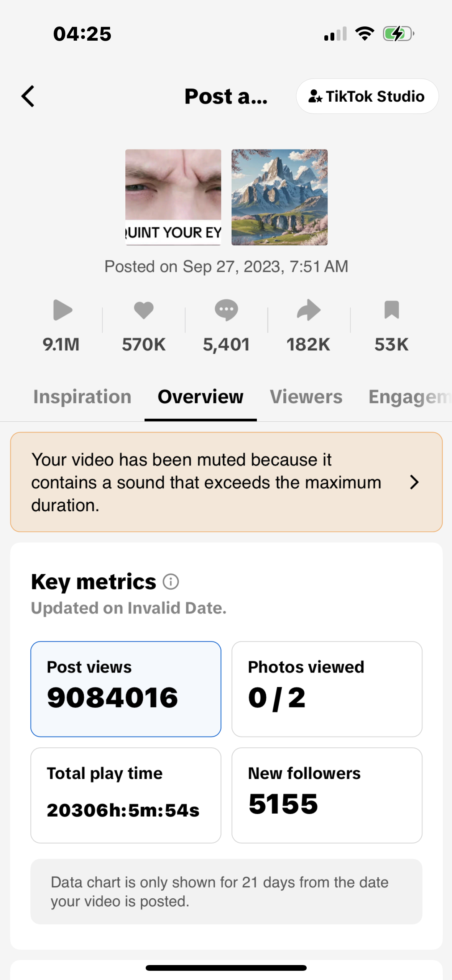Switch to the Viewers tab
Viewport: 452px width, 980px height.
306,397
